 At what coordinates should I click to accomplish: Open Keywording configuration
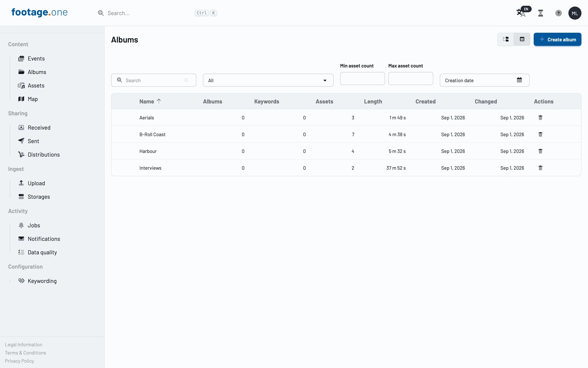42,281
